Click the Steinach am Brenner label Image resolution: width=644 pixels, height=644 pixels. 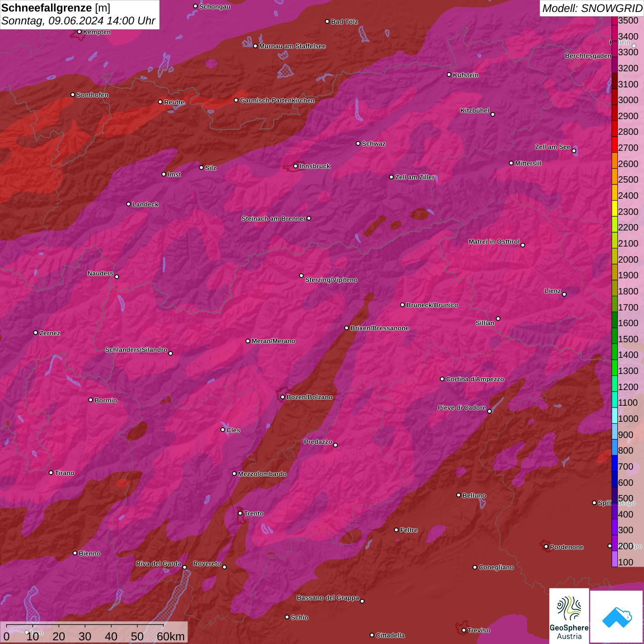[273, 218]
